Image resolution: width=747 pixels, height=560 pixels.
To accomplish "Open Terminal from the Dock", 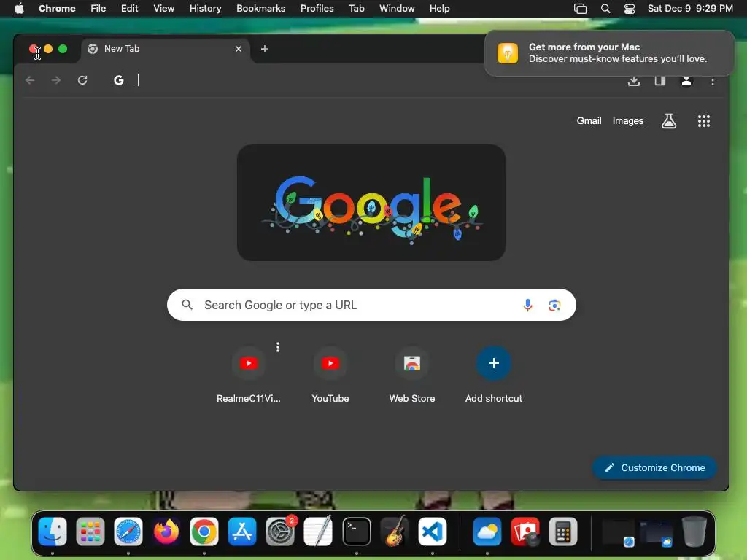I will pyautogui.click(x=356, y=532).
